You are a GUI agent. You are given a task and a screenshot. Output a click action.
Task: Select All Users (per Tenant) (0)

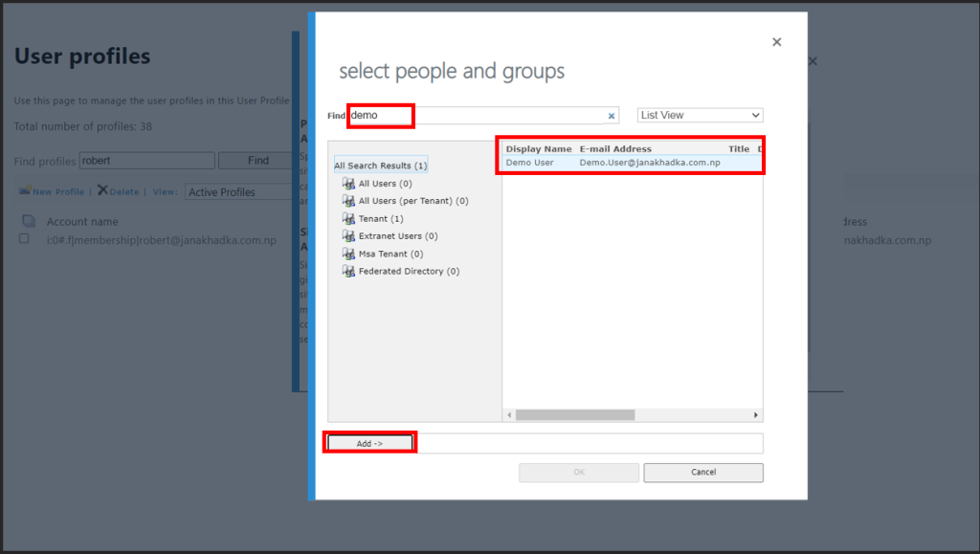pyautogui.click(x=413, y=201)
